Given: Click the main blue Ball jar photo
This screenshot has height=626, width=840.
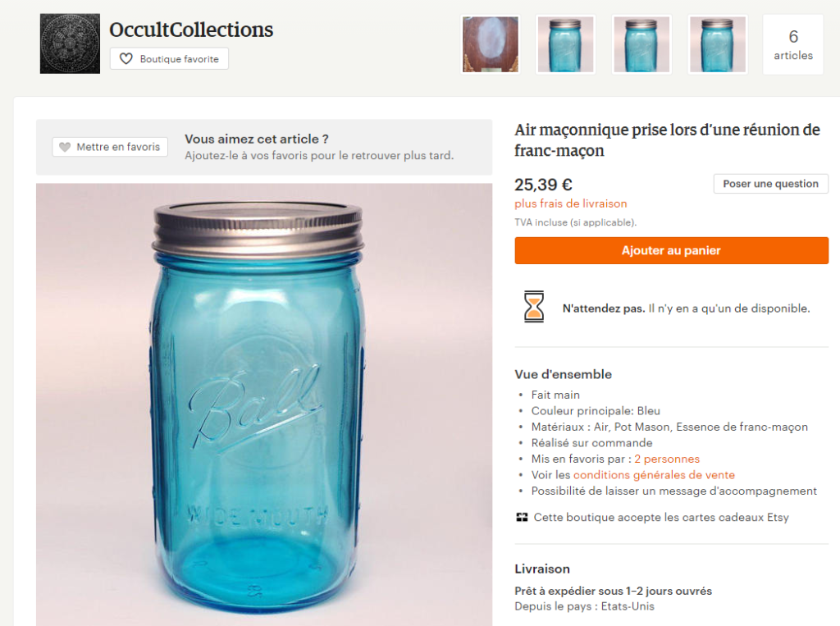Looking at the screenshot, I should (x=263, y=404).
